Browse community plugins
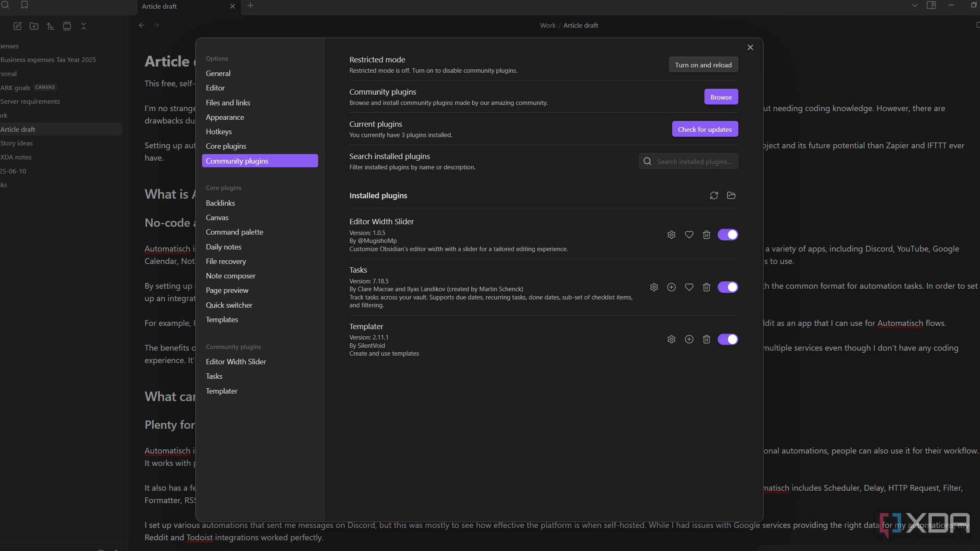 click(x=721, y=97)
